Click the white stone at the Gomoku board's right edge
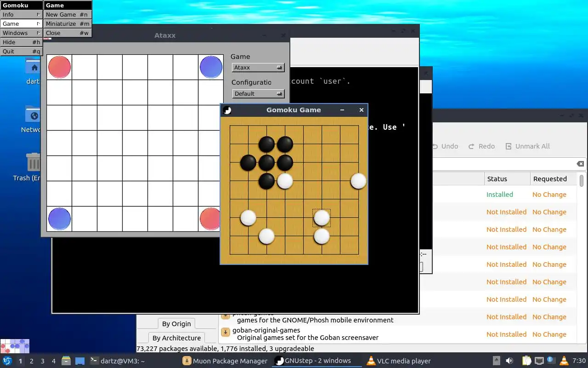 click(358, 181)
